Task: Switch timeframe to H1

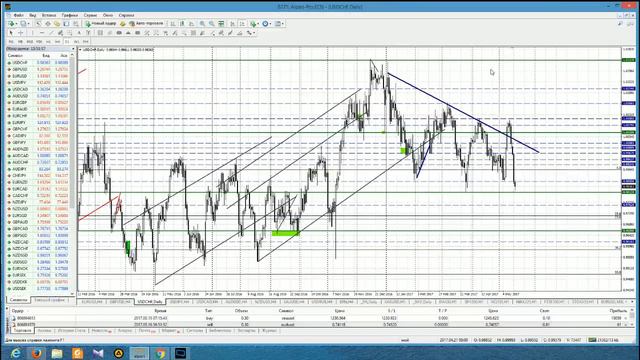Action: point(48,42)
